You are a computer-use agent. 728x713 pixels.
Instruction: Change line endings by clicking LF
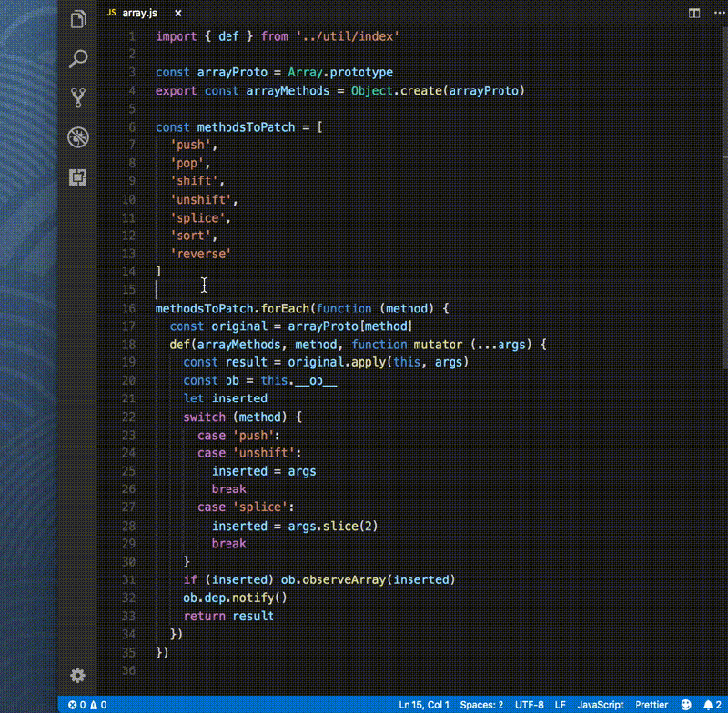(561, 704)
